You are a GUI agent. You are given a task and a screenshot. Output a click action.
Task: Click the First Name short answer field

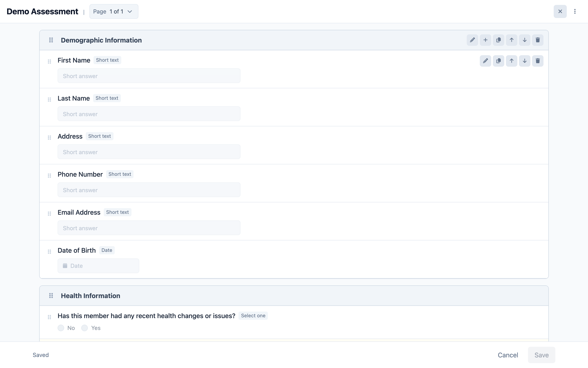coord(149,76)
